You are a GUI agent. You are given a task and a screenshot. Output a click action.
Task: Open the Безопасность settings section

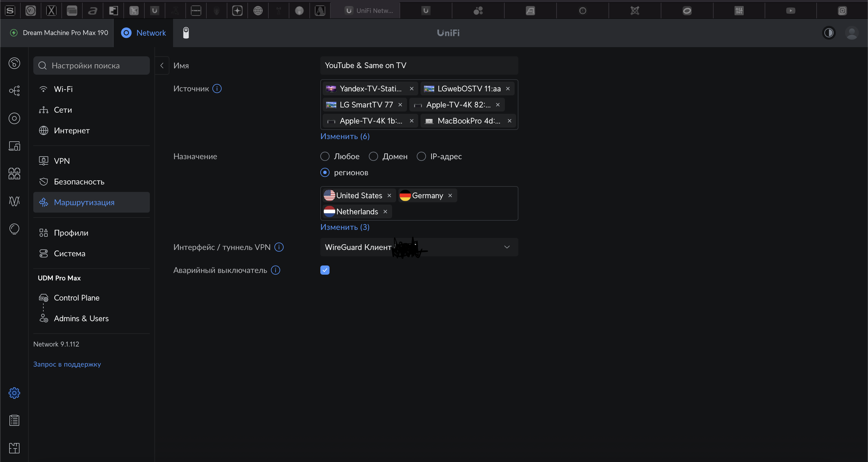pos(79,182)
